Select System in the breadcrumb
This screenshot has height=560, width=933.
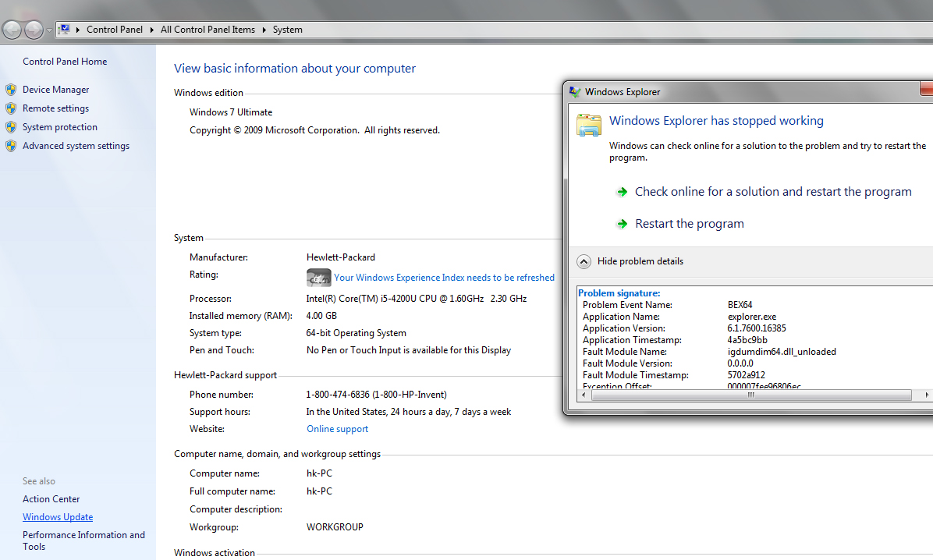(x=287, y=30)
